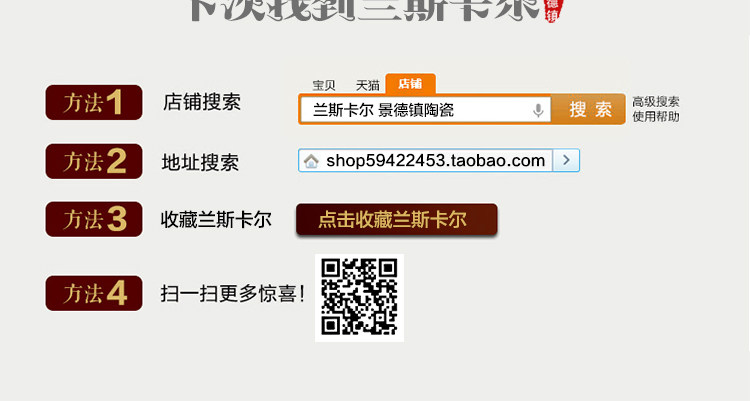Click the home icon in address bar

[x=311, y=161]
